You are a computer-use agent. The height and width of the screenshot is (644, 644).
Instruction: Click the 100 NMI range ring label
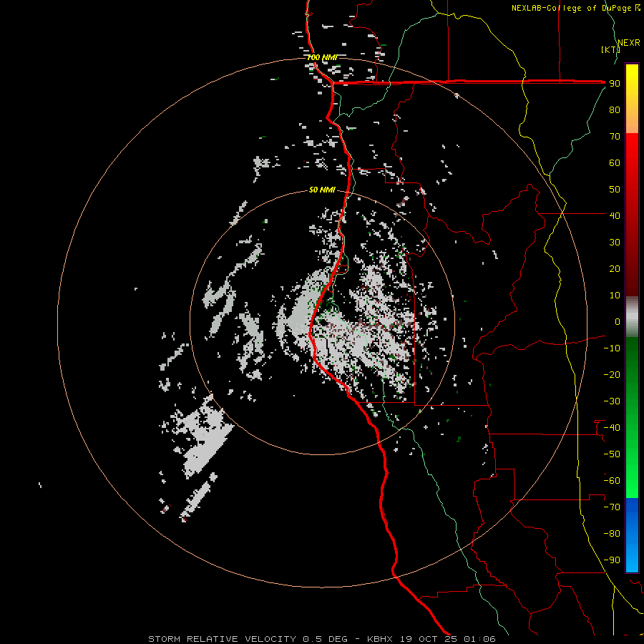pyautogui.click(x=322, y=57)
